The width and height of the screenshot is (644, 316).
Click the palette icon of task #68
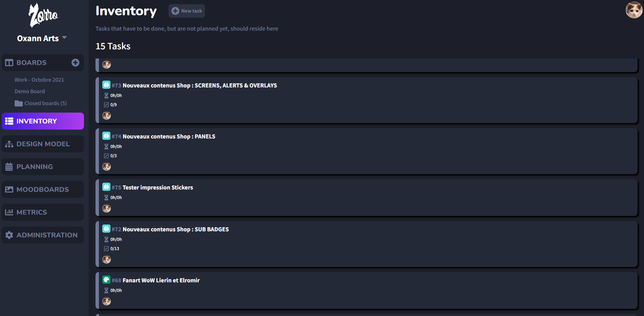point(106,280)
